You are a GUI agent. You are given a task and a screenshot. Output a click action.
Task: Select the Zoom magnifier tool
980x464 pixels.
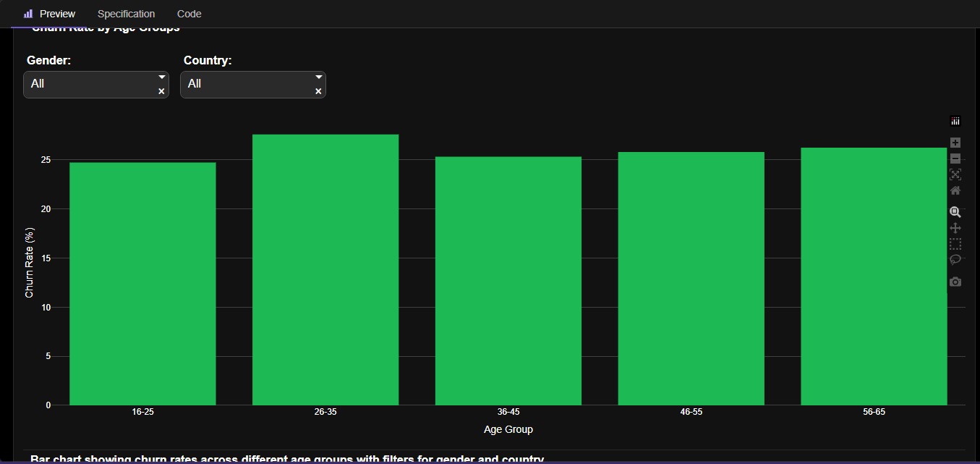955,212
